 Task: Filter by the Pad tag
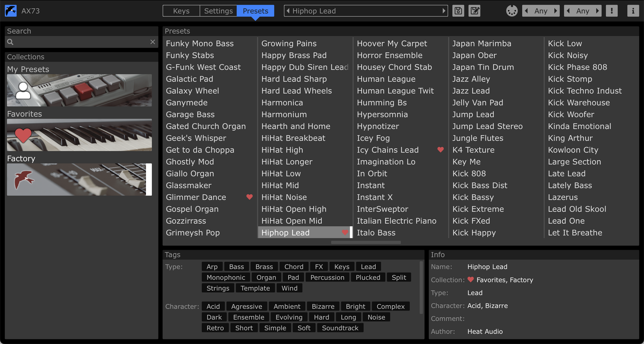pos(293,277)
